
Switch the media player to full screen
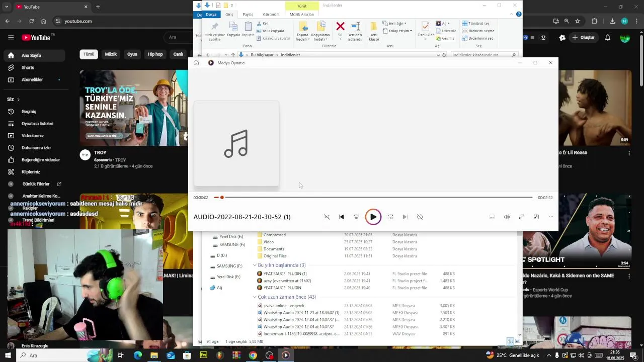tap(521, 217)
